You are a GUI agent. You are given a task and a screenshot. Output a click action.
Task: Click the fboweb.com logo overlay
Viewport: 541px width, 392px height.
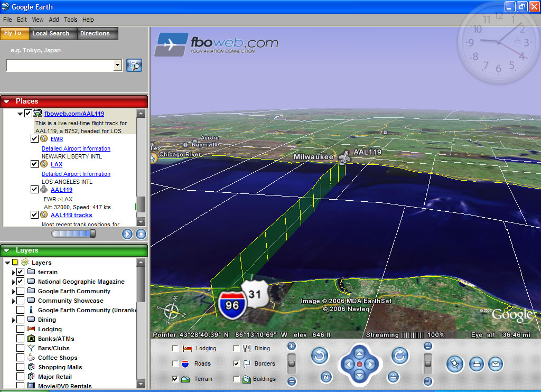coord(216,44)
